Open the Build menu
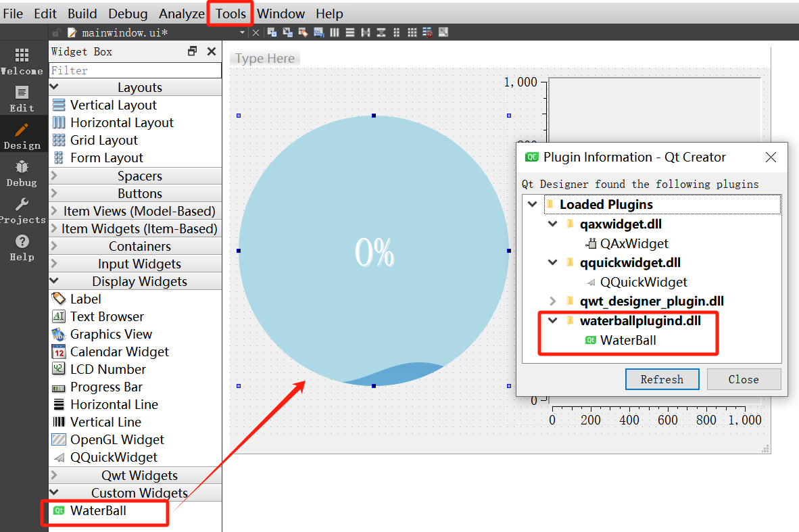 [x=82, y=14]
